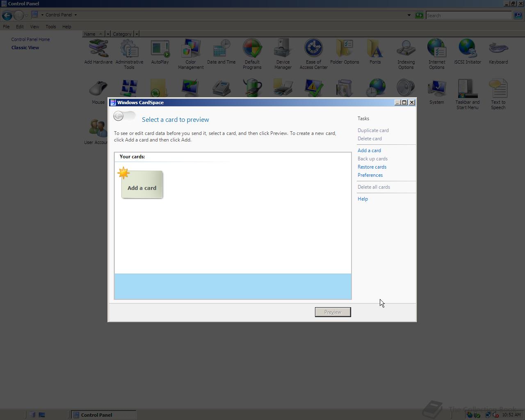Image resolution: width=525 pixels, height=420 pixels.
Task: Open the Tools menu
Action: 51,27
